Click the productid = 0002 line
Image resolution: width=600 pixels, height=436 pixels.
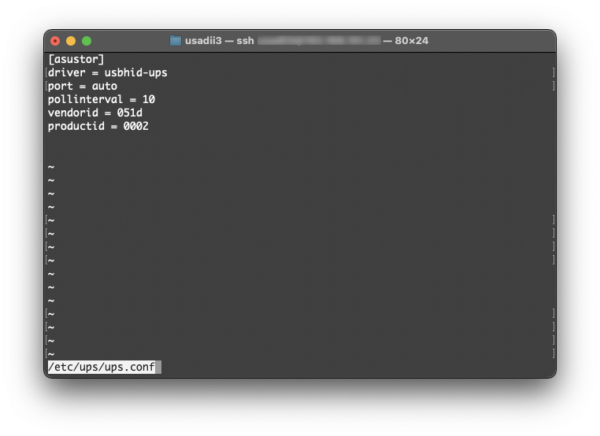98,126
